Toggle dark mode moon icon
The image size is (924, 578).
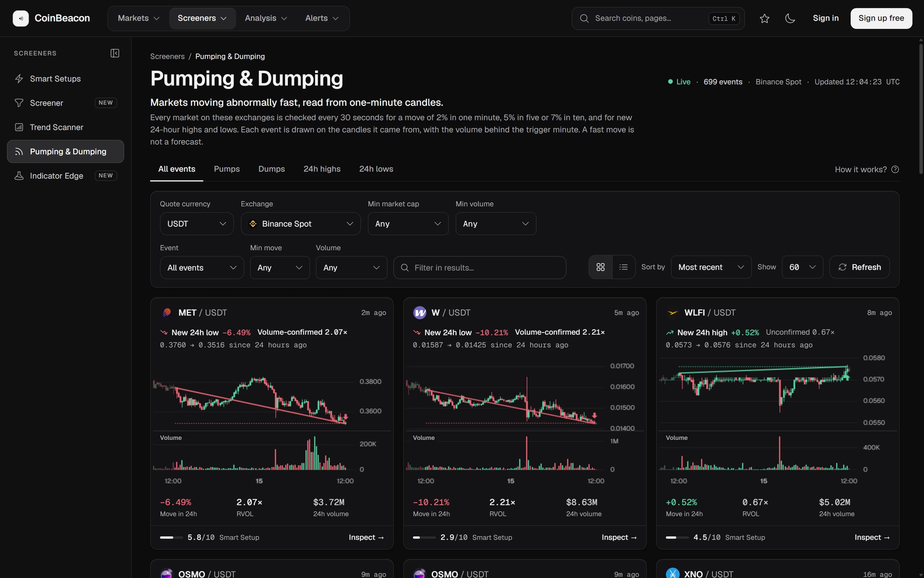click(x=790, y=18)
